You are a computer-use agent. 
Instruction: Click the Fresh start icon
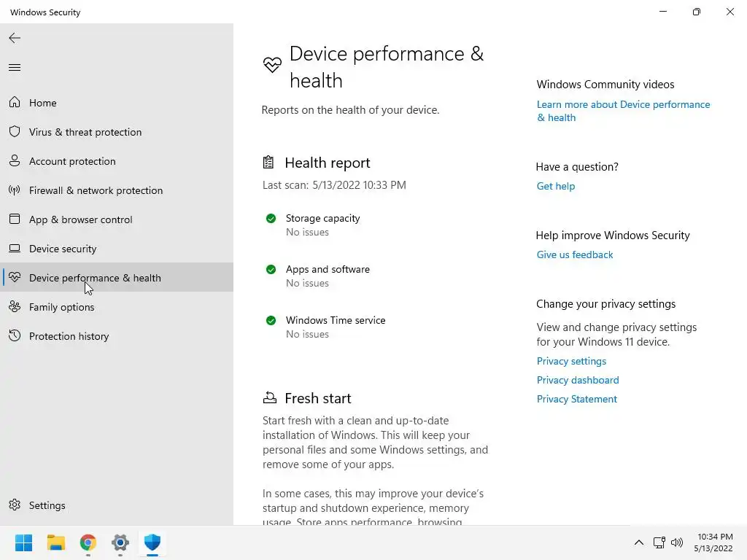[x=270, y=397]
